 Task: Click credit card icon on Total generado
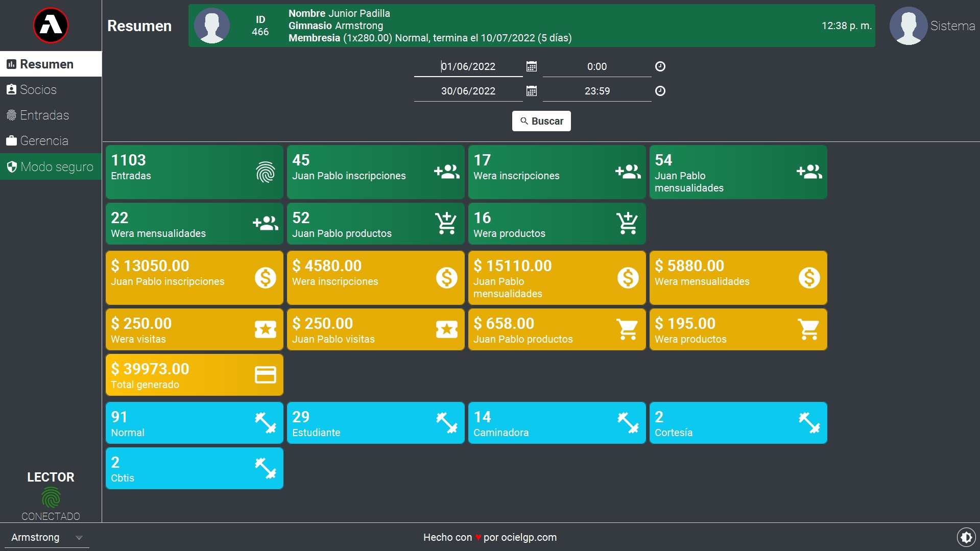pos(266,375)
